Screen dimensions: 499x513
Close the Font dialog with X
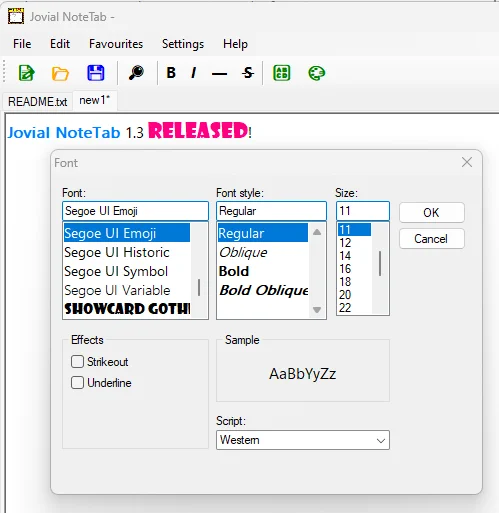(467, 162)
